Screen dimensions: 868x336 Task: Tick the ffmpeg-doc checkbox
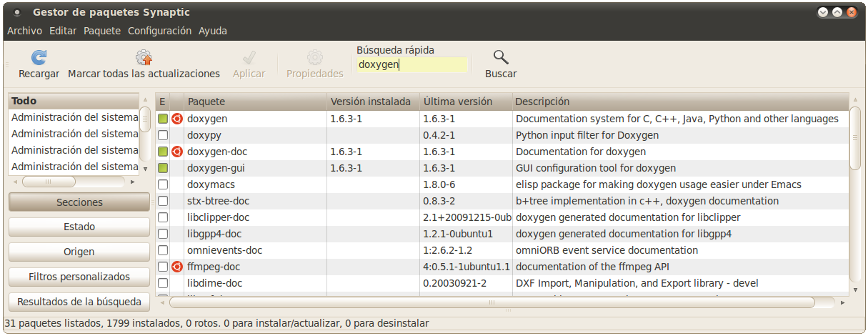click(163, 267)
